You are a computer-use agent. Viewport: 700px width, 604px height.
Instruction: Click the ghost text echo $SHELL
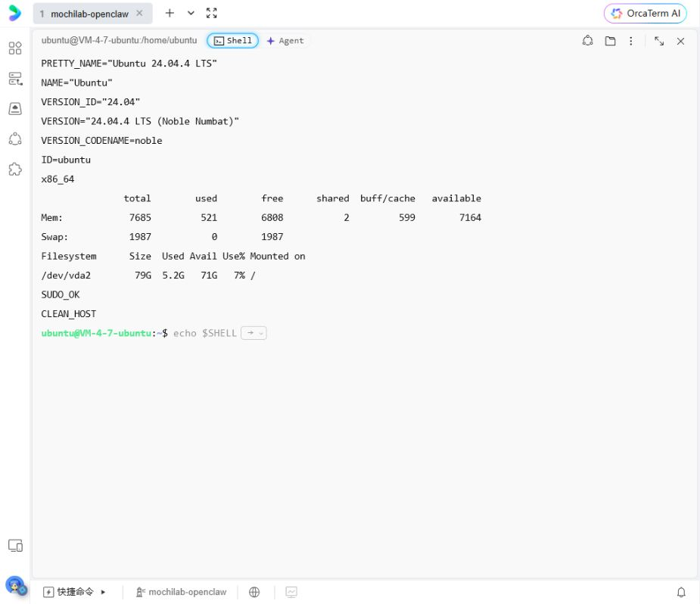click(x=205, y=333)
